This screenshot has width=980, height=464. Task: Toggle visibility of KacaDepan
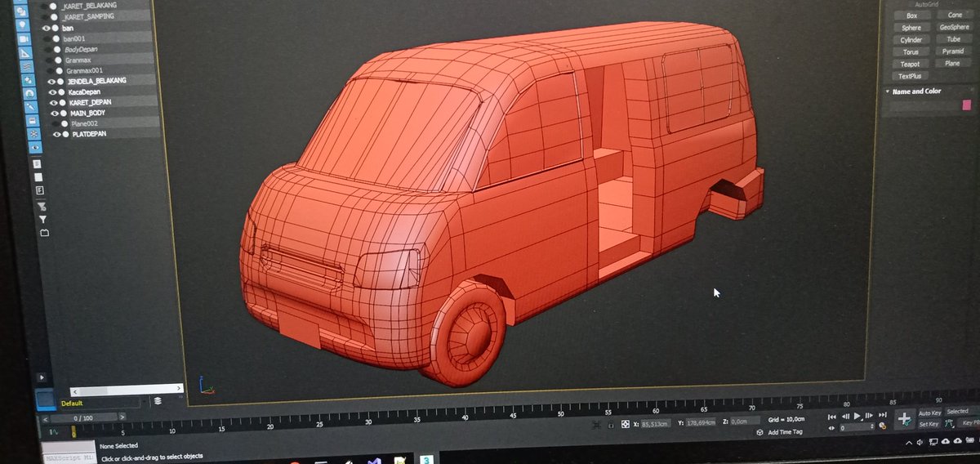click(52, 92)
